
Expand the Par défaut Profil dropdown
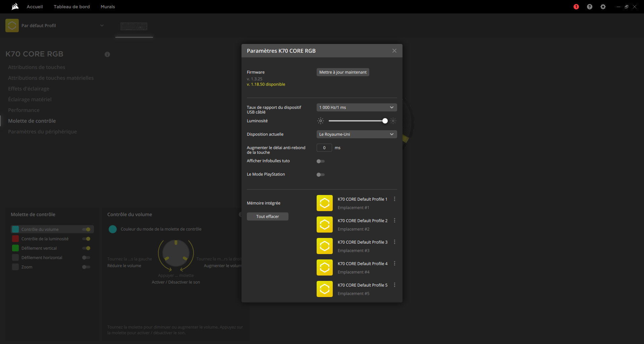click(x=102, y=26)
